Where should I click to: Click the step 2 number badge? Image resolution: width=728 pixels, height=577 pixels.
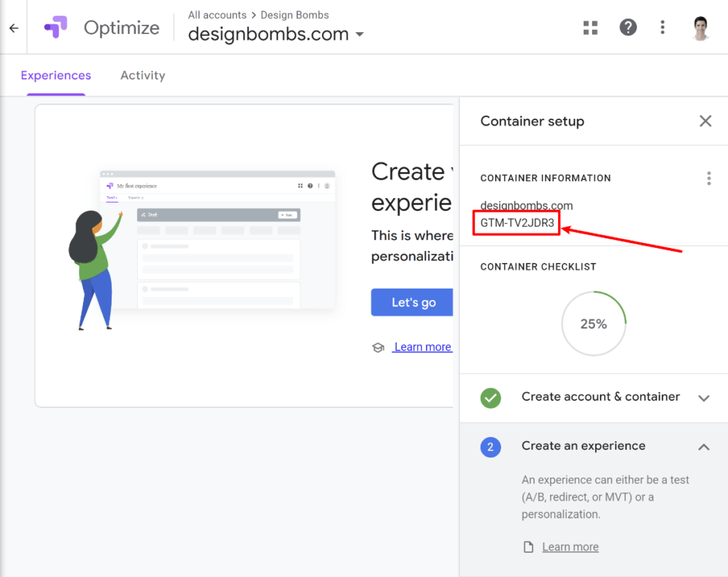[491, 447]
